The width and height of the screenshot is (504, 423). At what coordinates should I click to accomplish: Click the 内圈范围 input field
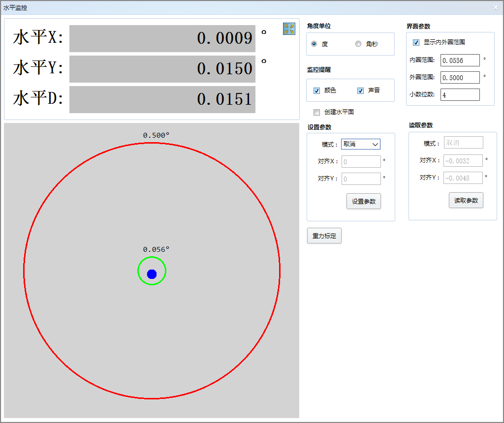tap(460, 60)
